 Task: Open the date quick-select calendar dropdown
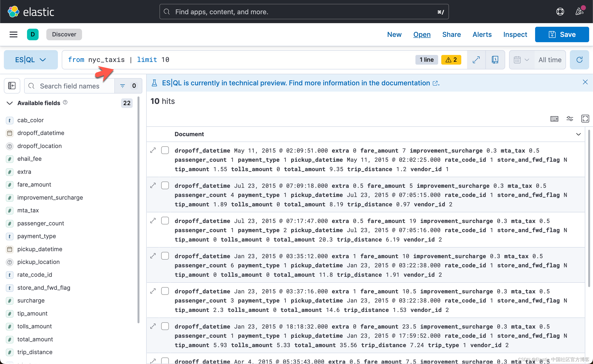pos(521,60)
